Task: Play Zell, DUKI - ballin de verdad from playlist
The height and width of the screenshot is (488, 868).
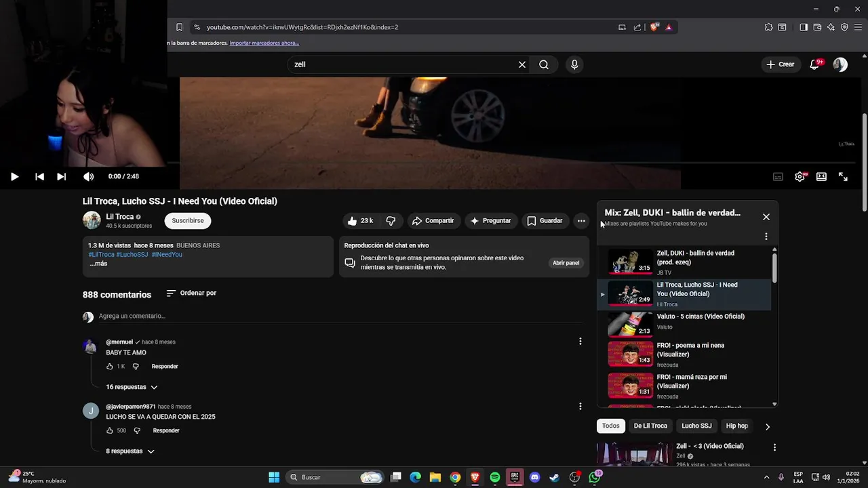Action: (684, 262)
